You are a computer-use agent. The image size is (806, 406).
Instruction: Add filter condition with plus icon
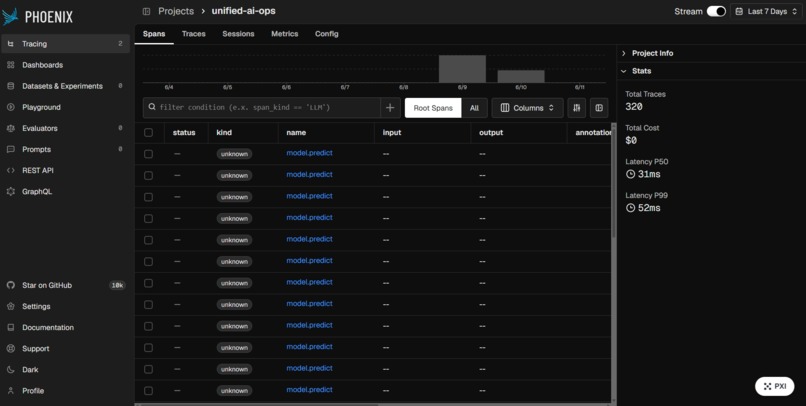[390, 108]
